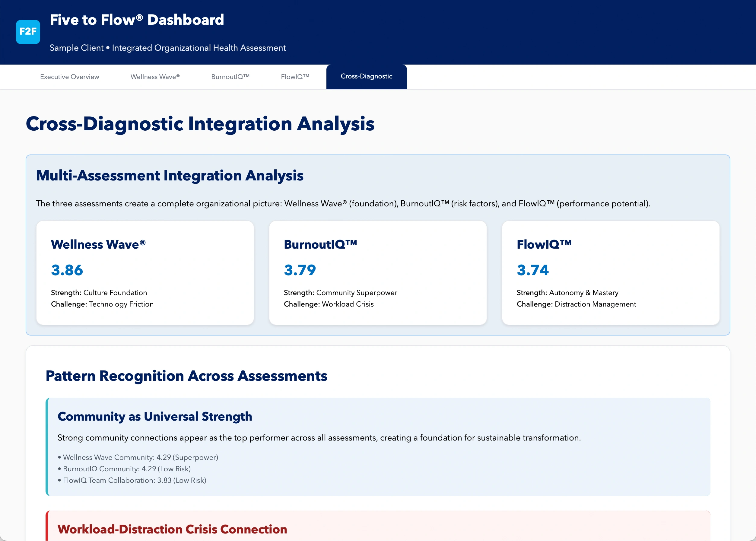Viewport: 756px width, 541px height.
Task: Click the Wellness Wave® card title
Action: [98, 244]
